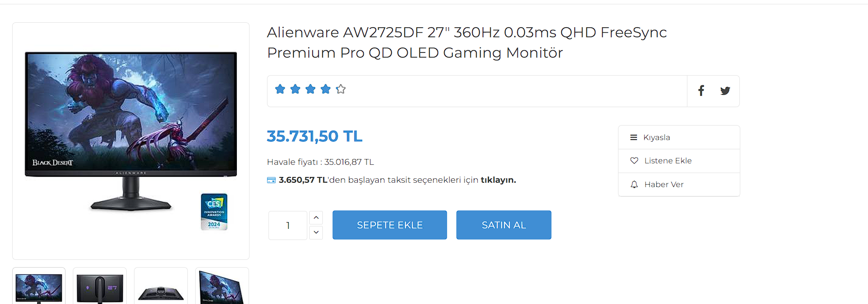This screenshot has width=868, height=304.
Task: Click the quantity input field
Action: click(288, 225)
